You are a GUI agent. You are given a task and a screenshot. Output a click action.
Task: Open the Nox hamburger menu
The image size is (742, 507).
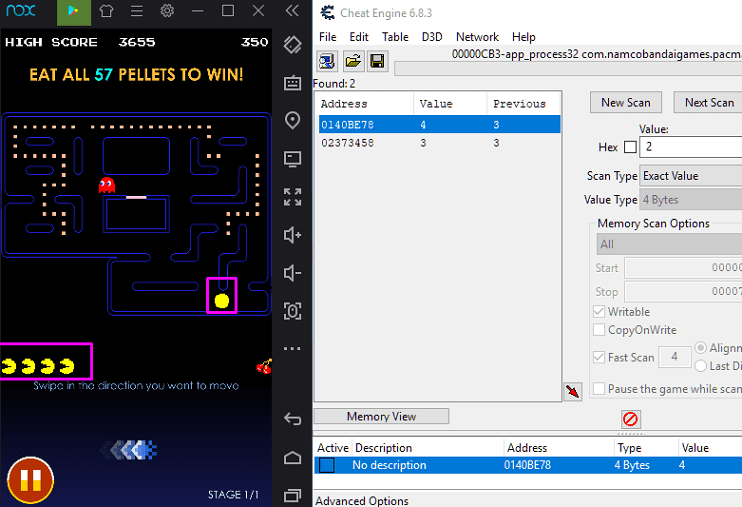pos(137,10)
